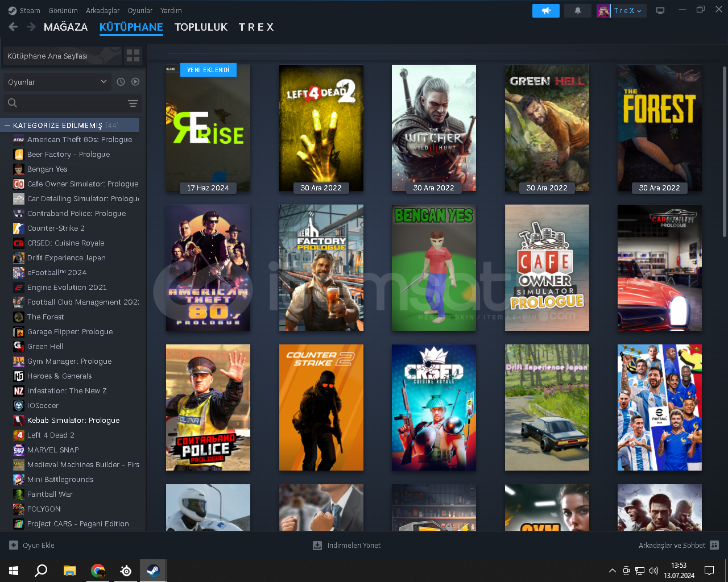Open the Cafe Owner Simulator cover

click(x=547, y=268)
